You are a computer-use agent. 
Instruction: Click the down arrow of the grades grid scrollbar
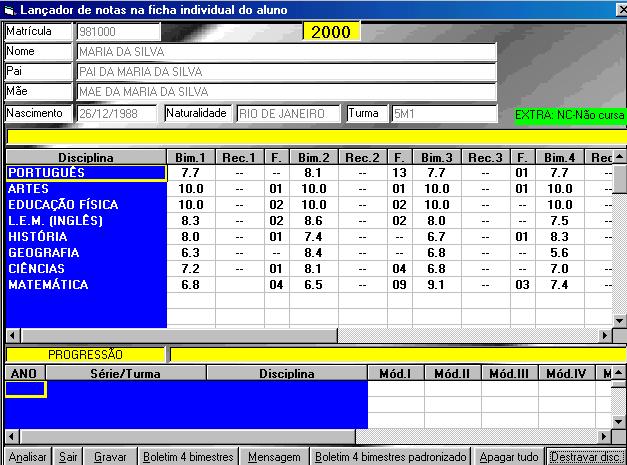[619, 320]
